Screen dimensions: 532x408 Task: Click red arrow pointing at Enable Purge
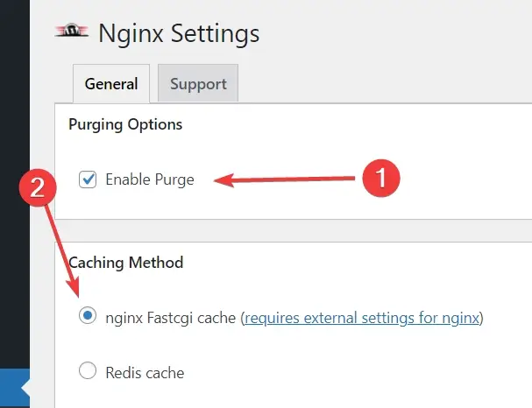[284, 179]
